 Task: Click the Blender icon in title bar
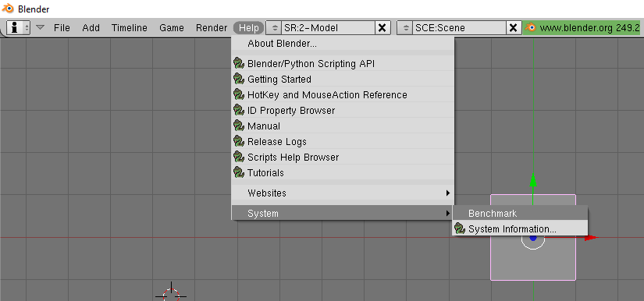[9, 9]
